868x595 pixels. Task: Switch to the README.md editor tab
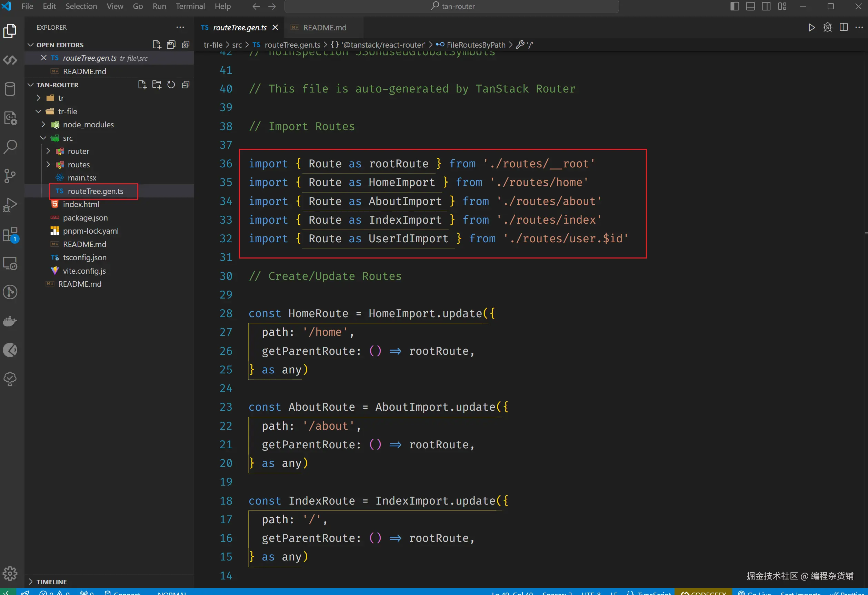coord(324,28)
